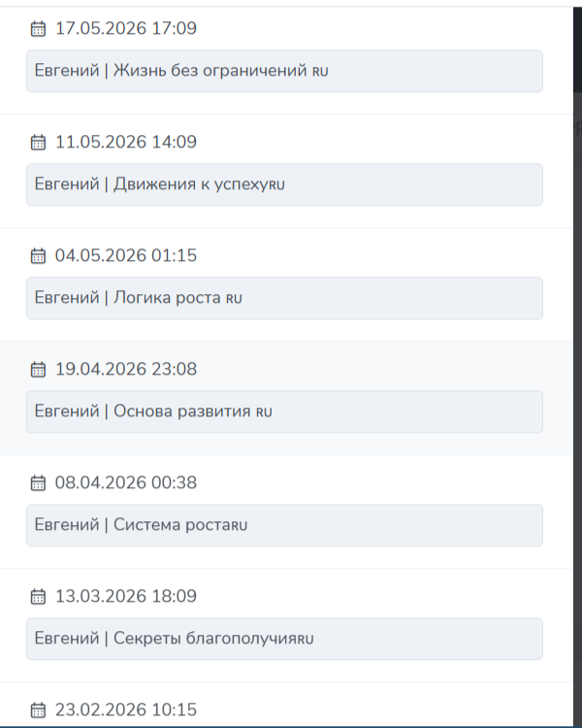Open the 08.04.2026 00:38 date label
This screenshot has height=728, width=582.
coord(126,482)
